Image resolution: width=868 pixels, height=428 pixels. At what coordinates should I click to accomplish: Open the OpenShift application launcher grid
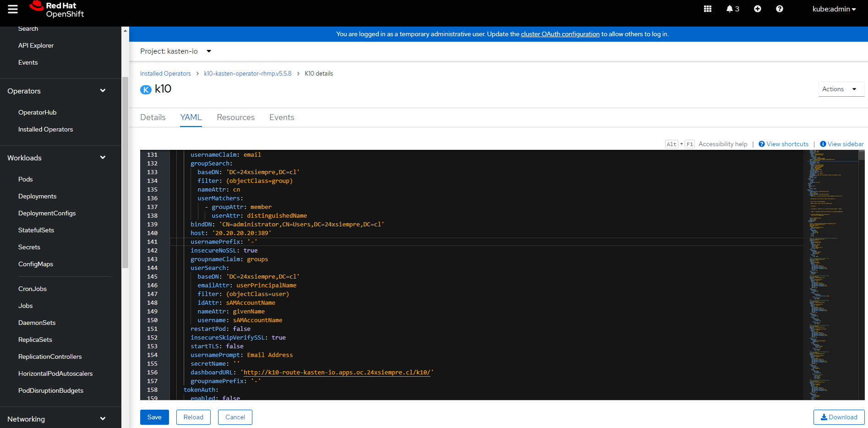pos(707,9)
